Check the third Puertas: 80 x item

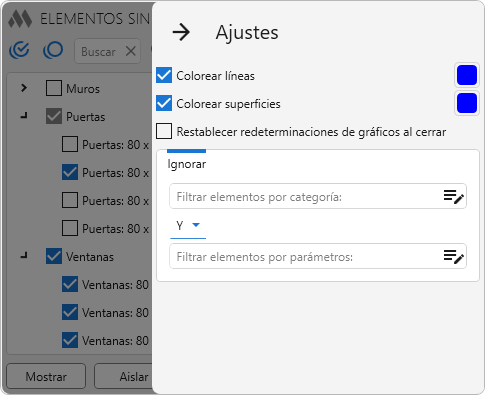click(x=70, y=200)
